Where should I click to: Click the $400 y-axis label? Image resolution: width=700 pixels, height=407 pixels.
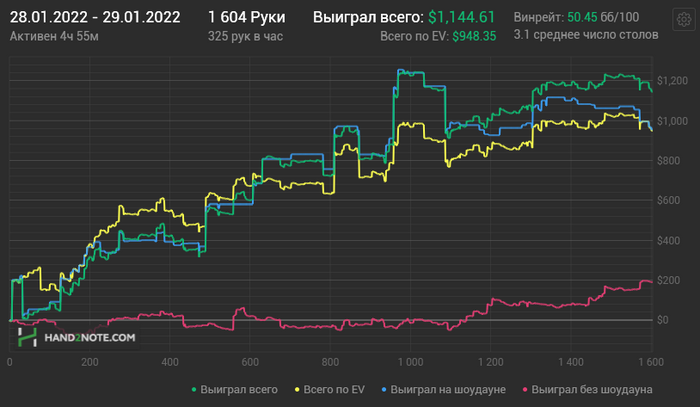click(668, 241)
